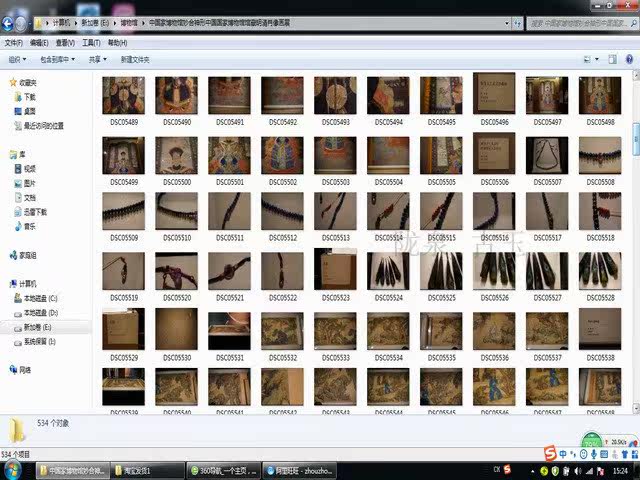
Task: Click the file name label DSC05502
Action: [x=282, y=182]
